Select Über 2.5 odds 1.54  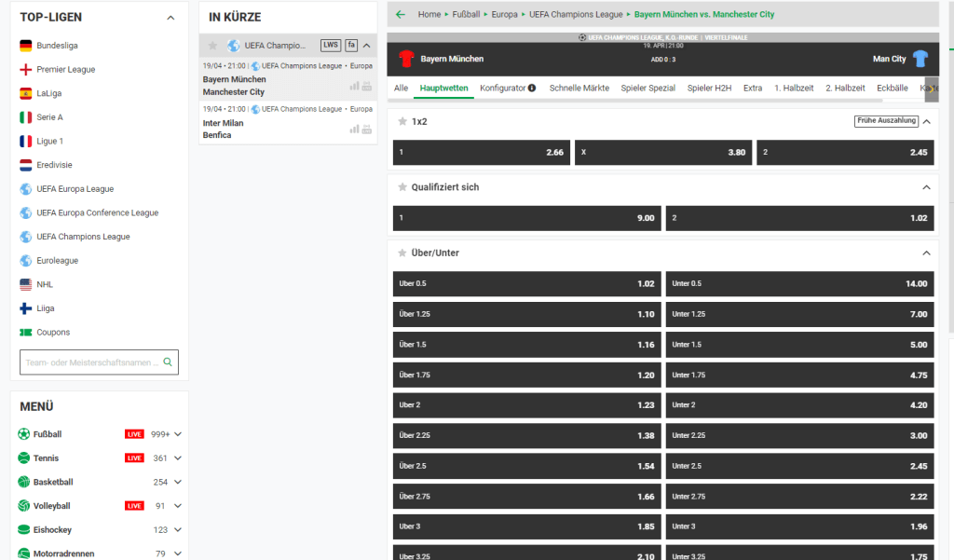(x=527, y=466)
